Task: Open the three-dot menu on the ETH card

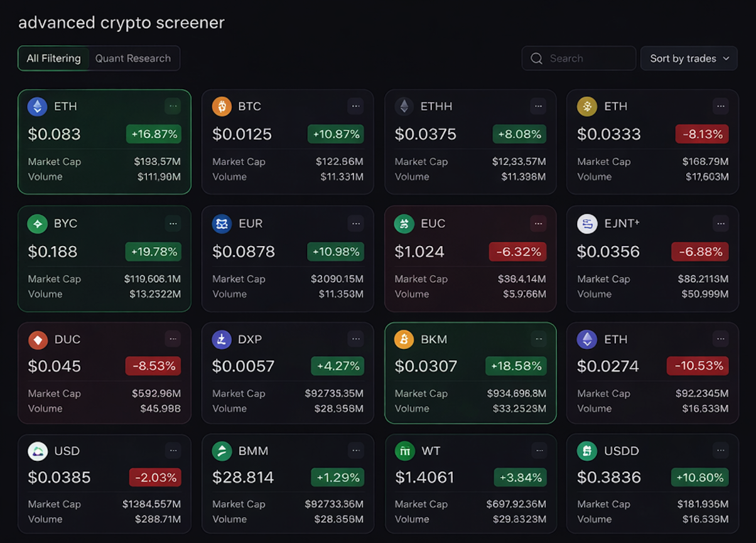Action: [x=173, y=106]
